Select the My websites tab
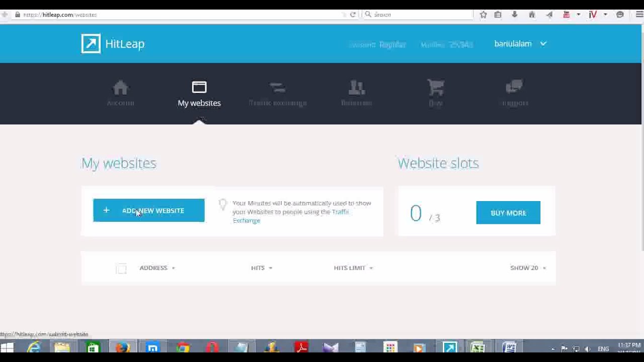The height and width of the screenshot is (362, 644). point(199,95)
